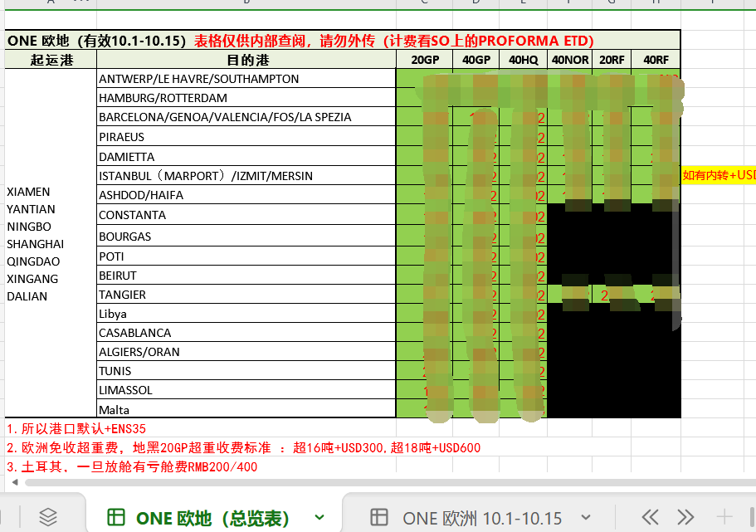Click the 土耳其 亏舱费 note row

[x=131, y=466]
